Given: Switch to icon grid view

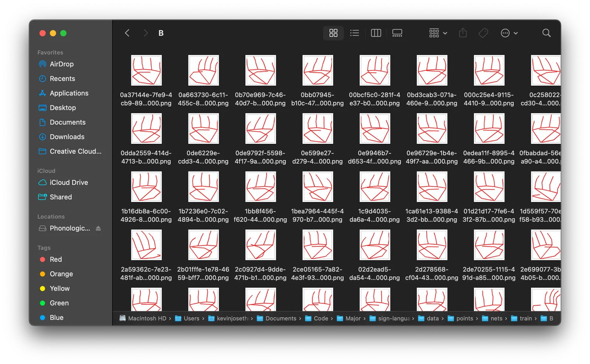Looking at the screenshot, I should [333, 33].
